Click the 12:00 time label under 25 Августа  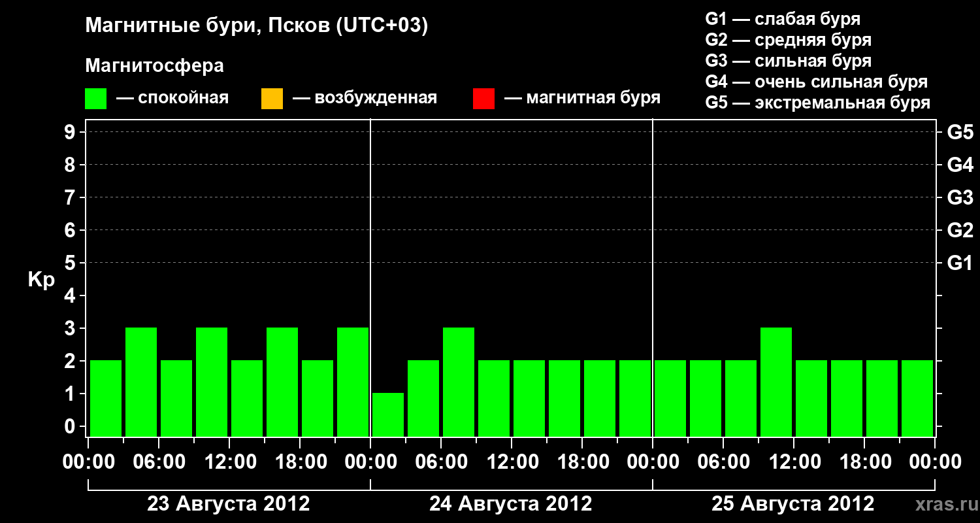click(x=794, y=462)
